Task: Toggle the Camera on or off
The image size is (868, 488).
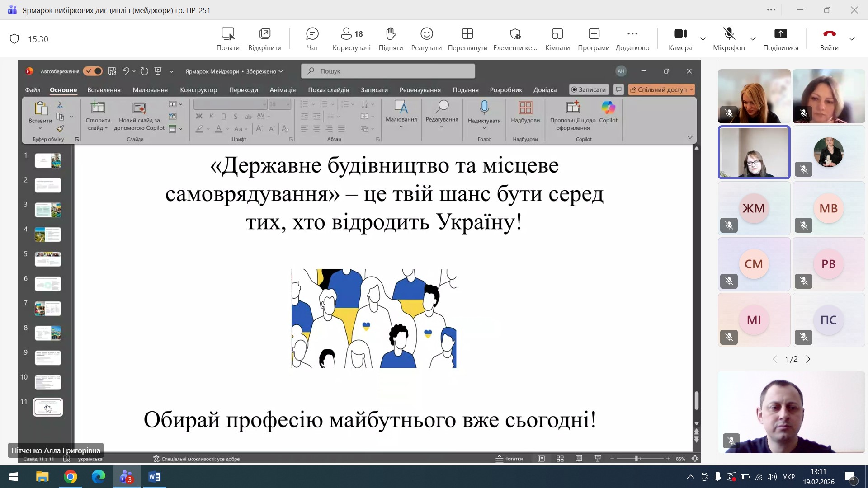Action: [680, 39]
